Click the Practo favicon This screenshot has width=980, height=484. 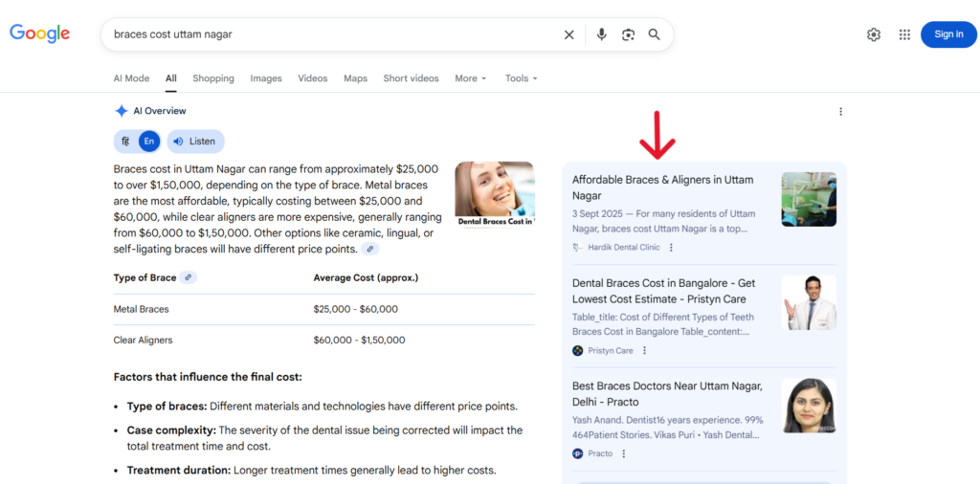(577, 453)
